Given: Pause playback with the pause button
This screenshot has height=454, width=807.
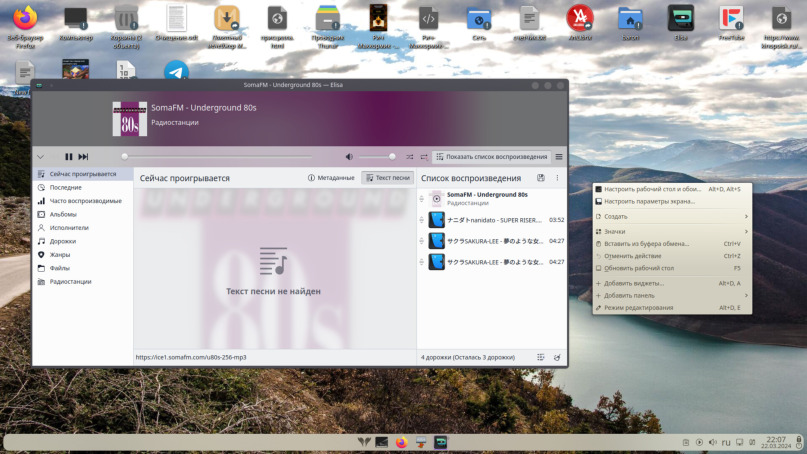Looking at the screenshot, I should [69, 157].
